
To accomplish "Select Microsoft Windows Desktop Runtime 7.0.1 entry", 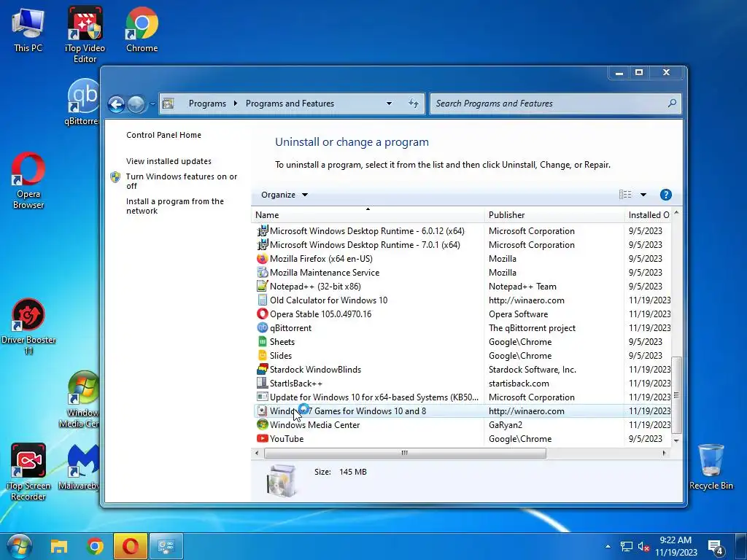I will (461, 245).
